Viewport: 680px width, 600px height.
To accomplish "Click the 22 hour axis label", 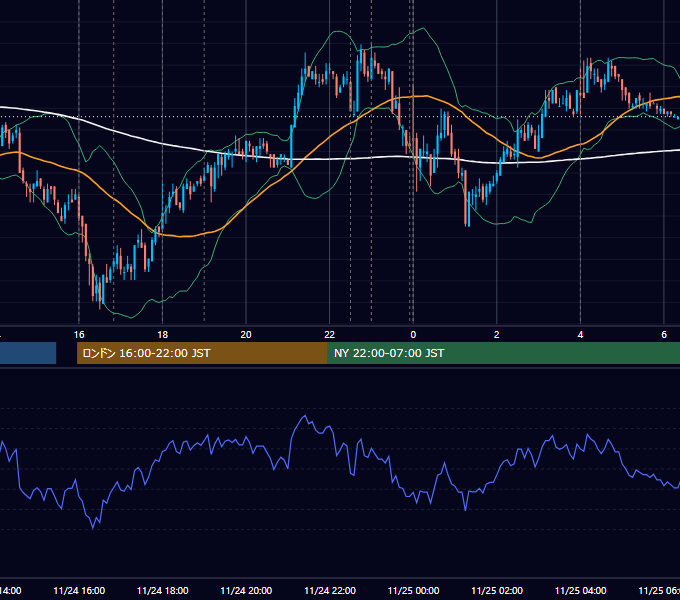I will (x=330, y=334).
